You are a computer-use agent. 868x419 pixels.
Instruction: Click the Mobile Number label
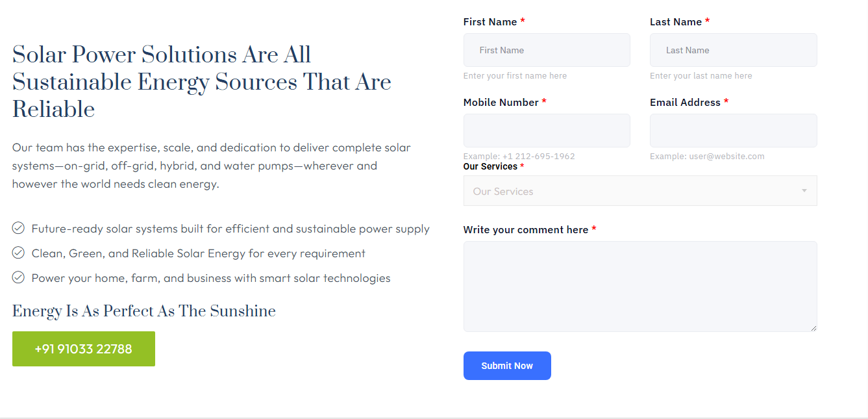(x=501, y=103)
